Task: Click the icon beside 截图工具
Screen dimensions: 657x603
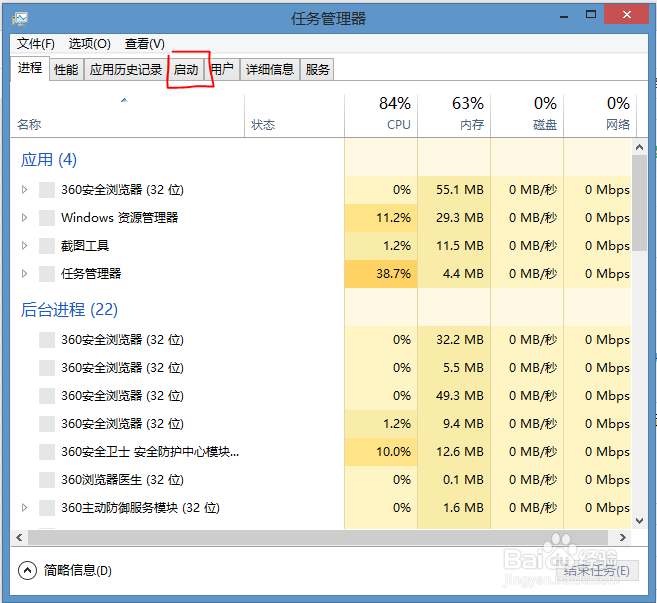Action: click(x=47, y=246)
